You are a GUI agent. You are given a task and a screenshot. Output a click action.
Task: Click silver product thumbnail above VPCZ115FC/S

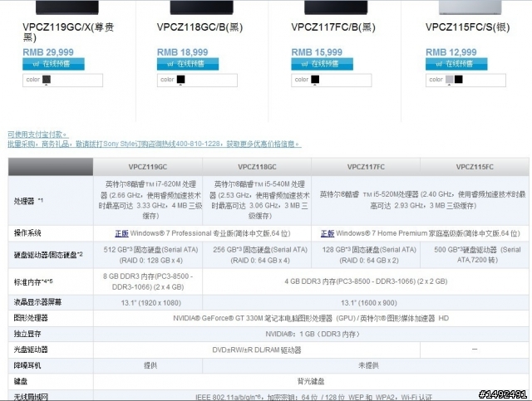pyautogui.click(x=470, y=7)
